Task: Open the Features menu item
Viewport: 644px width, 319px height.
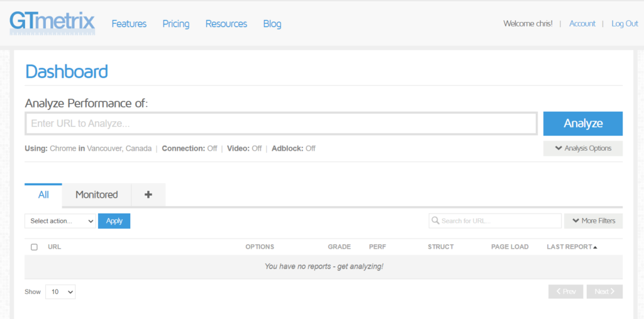Action: coord(129,24)
